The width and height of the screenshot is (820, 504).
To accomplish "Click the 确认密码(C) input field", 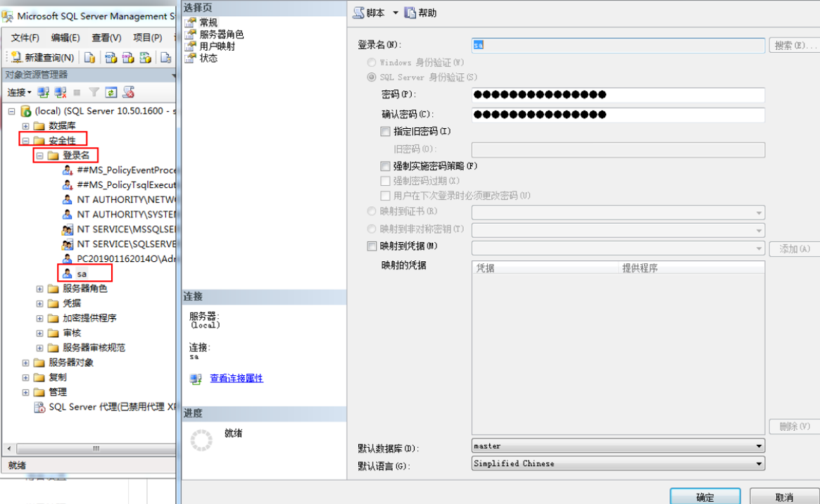I will (618, 115).
